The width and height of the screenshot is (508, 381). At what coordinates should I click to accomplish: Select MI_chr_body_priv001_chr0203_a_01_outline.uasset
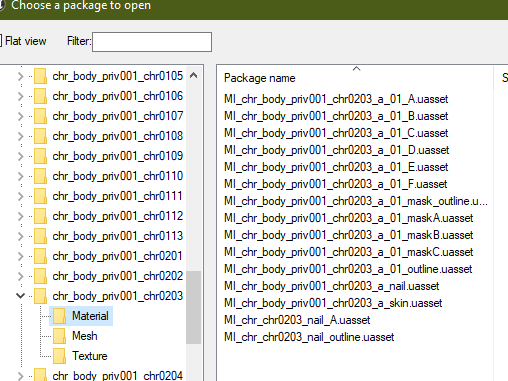348,269
